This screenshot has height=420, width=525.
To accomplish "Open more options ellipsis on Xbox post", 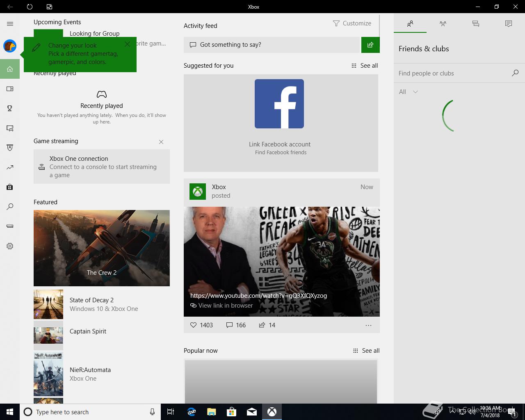I will pyautogui.click(x=368, y=325).
